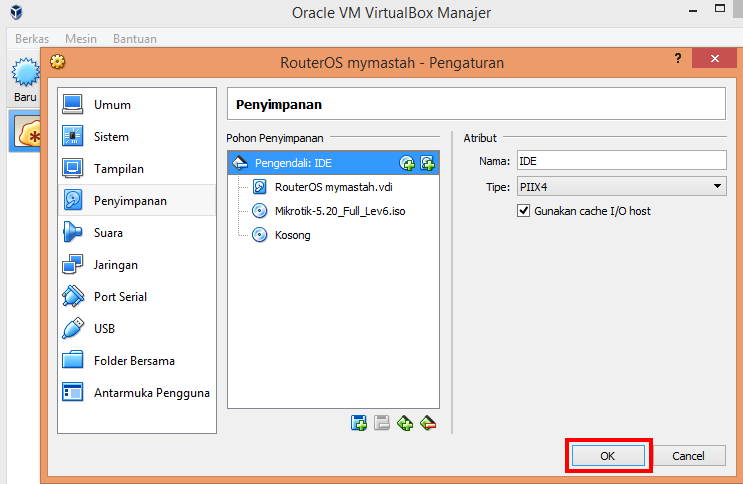This screenshot has height=484, width=743.
Task: Click remove attachment icon below storage tree
Action: [x=428, y=422]
